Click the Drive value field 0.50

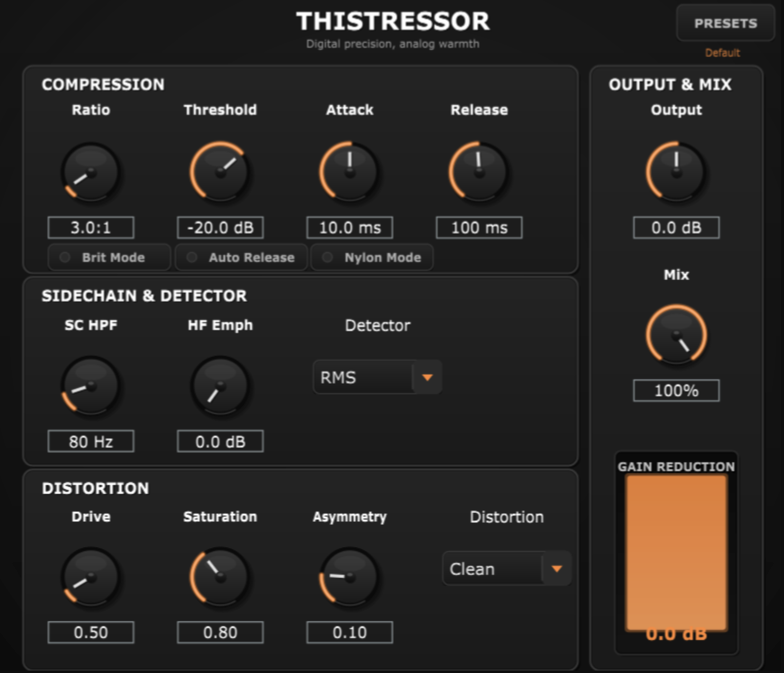[91, 632]
